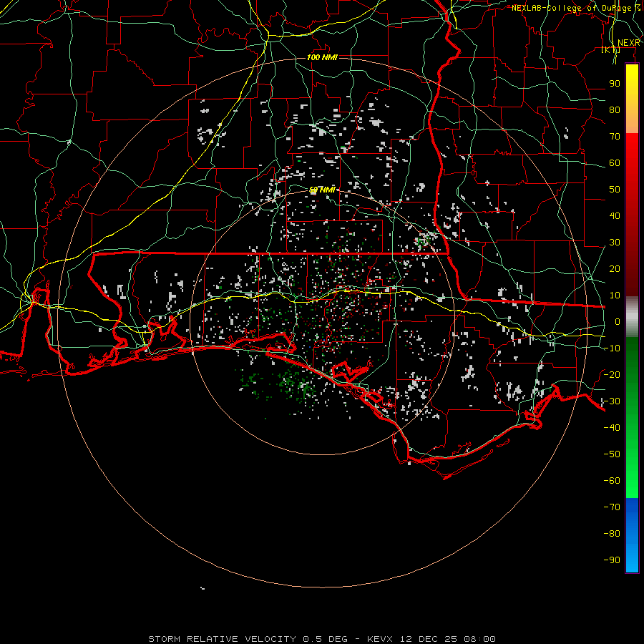Select the light blue segment near -90
Image resolution: width=644 pixels, height=644 pixels.
tap(632, 559)
